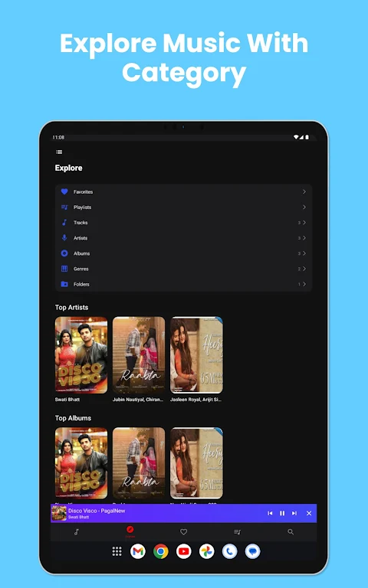Viewport: 368px width, 588px height.
Task: Open the list menu icon above Explore
Action: 59,152
